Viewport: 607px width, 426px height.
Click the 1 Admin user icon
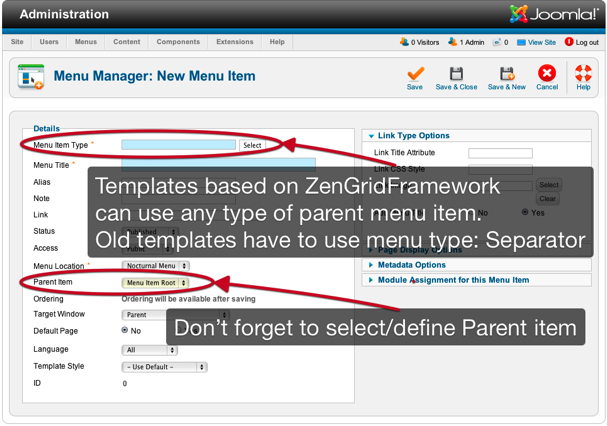point(453,42)
